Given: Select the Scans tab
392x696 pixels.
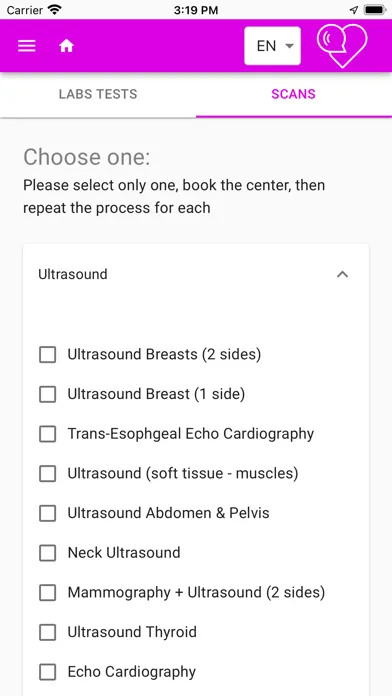Looking at the screenshot, I should pos(293,94).
